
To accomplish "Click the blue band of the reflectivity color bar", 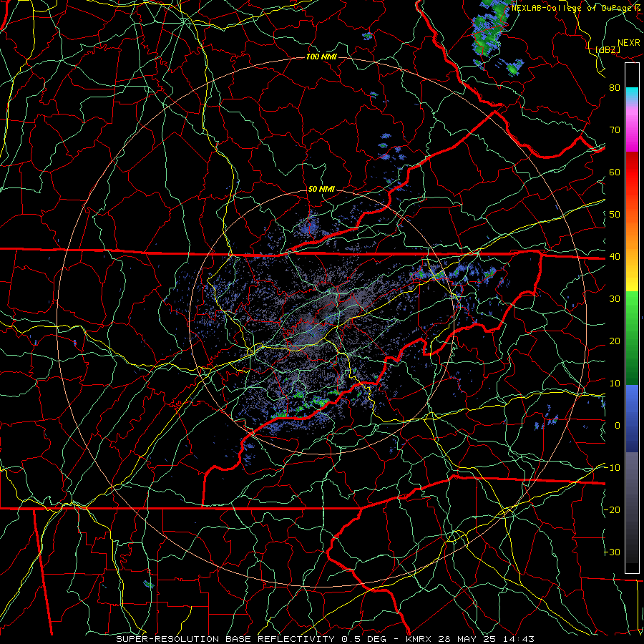I will (x=632, y=418).
